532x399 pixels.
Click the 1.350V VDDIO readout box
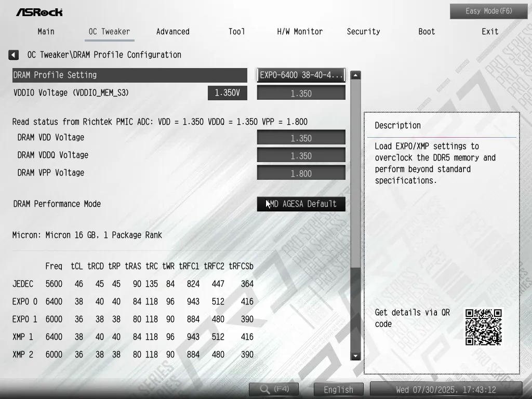[x=228, y=93]
